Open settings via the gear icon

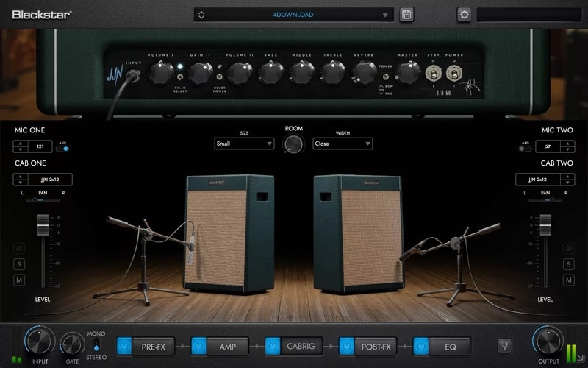pyautogui.click(x=464, y=15)
